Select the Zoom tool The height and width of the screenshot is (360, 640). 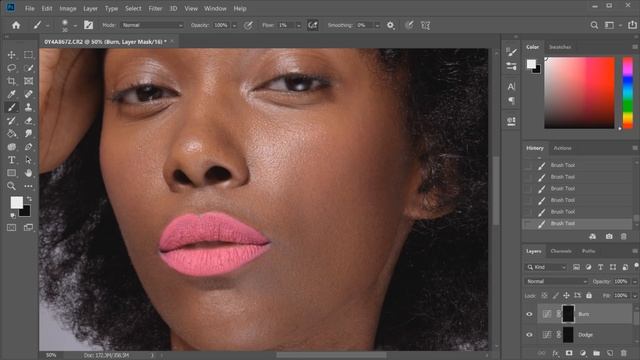click(x=11, y=186)
